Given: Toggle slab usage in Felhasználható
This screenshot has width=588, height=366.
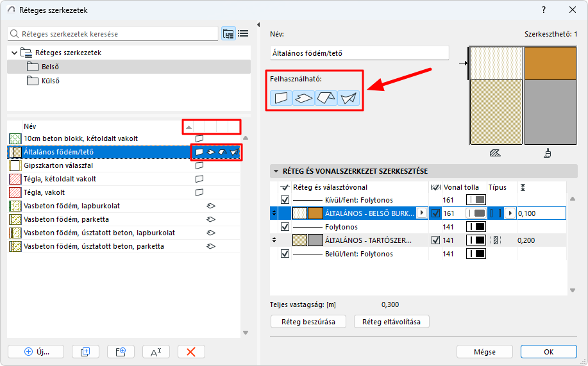Looking at the screenshot, I should point(303,98).
